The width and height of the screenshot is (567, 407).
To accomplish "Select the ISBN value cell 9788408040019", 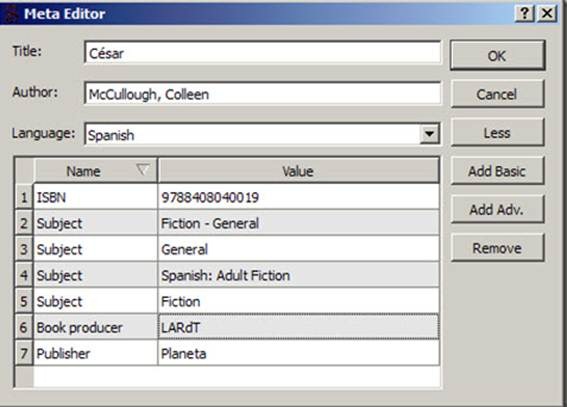I will tap(298, 197).
